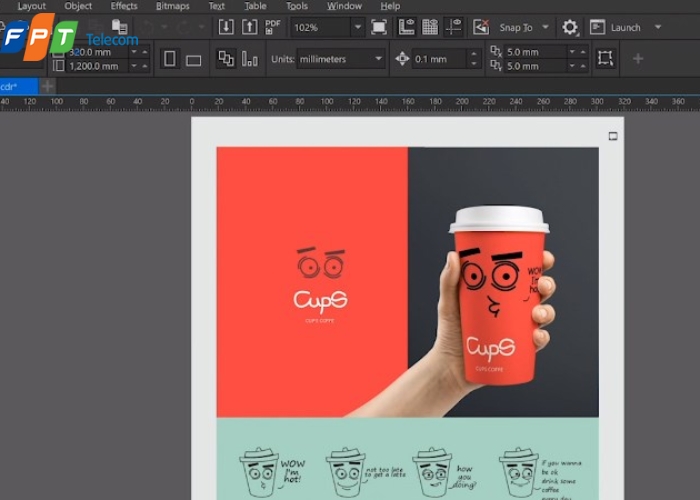Decrease duplicate Y distance with down arrow
700x500 pixels.
pyautogui.click(x=572, y=66)
